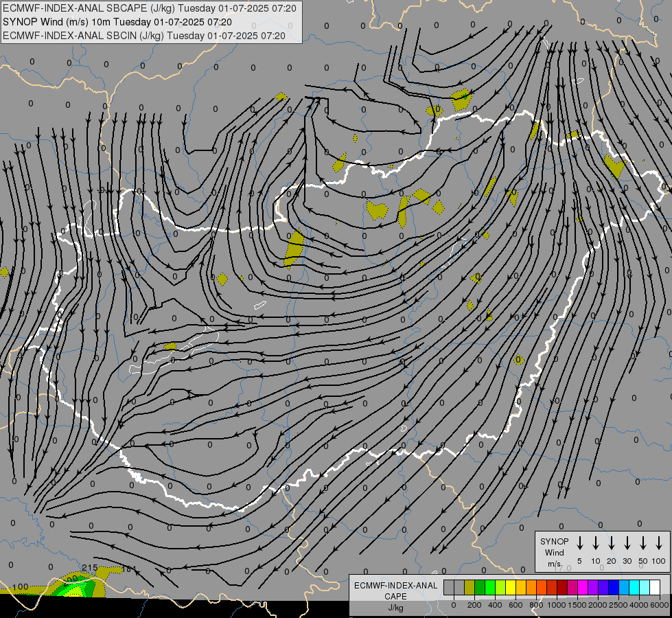Click the 20 m/s wind arrow in legend
This screenshot has width=672, height=618.
click(x=612, y=542)
